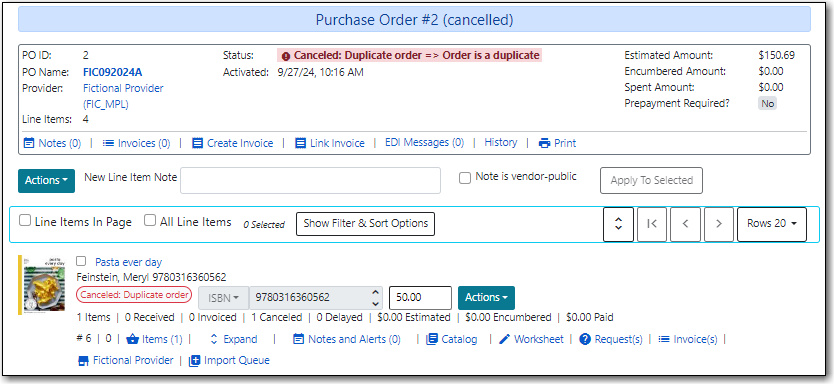Open Request(s) question mark icon
834x384 pixels.
pos(585,339)
